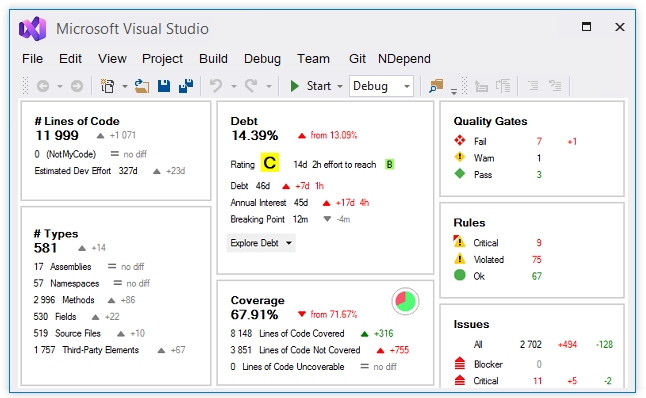Open the Undo history dropdown arrow
The height and width of the screenshot is (398, 646).
234,87
